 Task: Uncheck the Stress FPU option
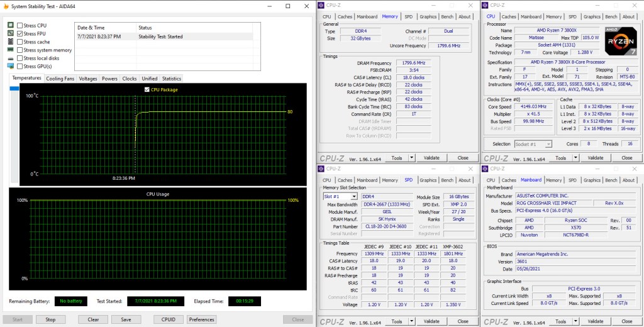[x=20, y=33]
